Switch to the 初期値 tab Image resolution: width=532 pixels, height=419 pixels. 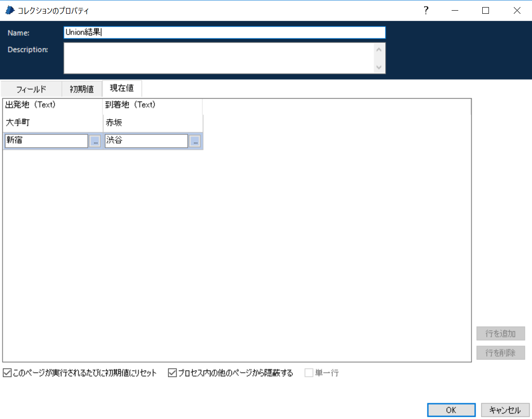point(82,89)
